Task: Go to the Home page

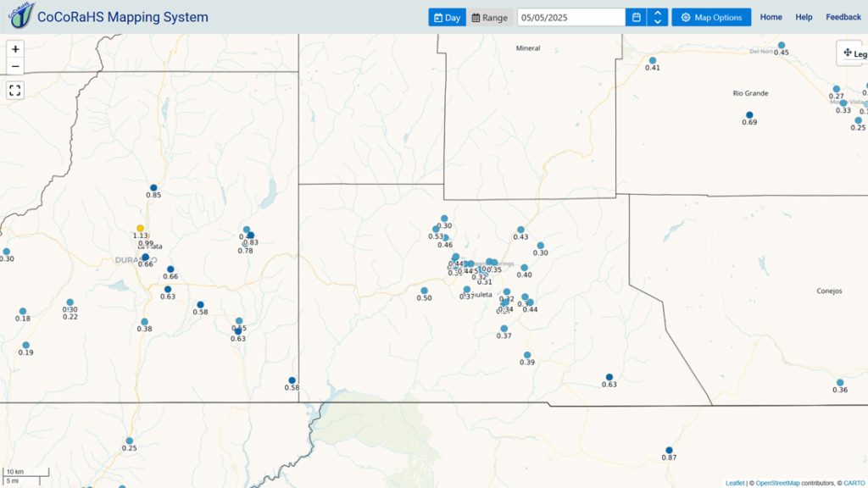Action: tap(771, 17)
